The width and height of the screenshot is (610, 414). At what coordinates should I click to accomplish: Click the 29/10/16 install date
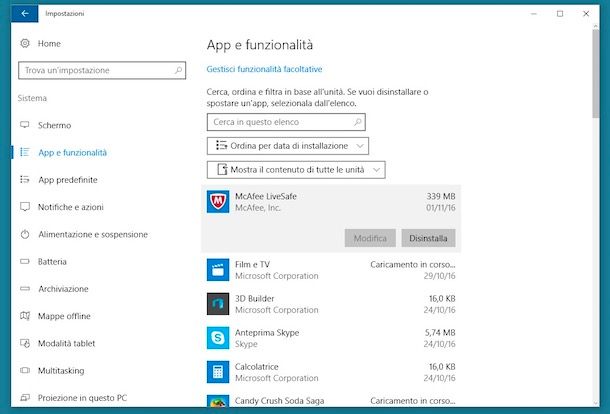point(440,276)
